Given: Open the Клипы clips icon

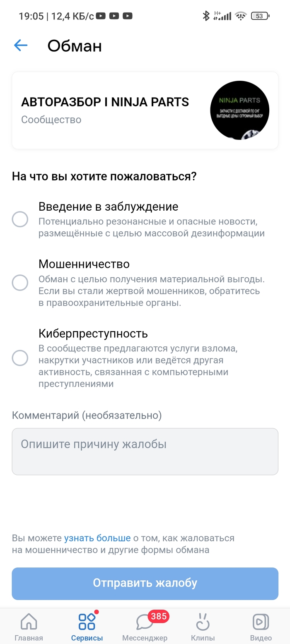Looking at the screenshot, I should [203, 621].
